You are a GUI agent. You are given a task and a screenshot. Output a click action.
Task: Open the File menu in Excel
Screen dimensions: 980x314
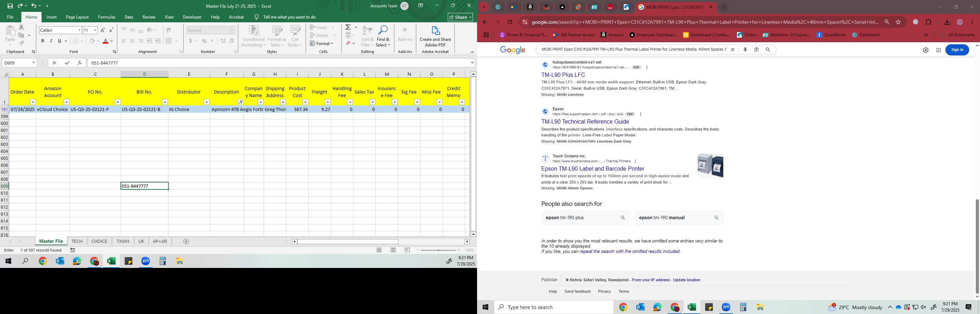click(10, 17)
